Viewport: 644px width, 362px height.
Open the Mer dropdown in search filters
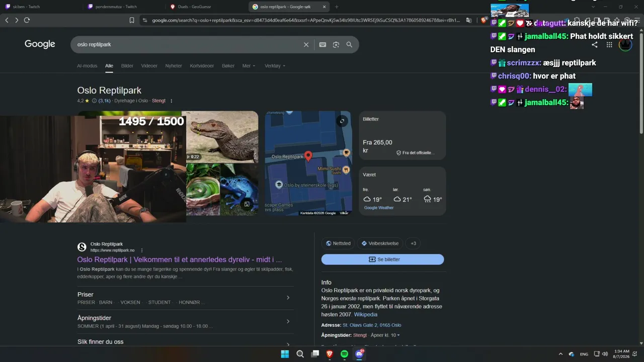click(249, 66)
